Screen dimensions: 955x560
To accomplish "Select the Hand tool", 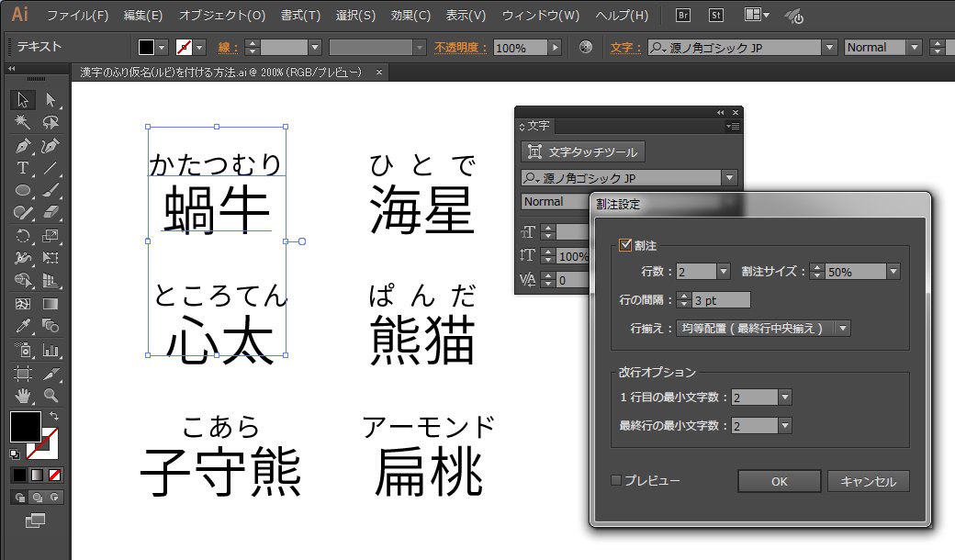I will point(23,396).
